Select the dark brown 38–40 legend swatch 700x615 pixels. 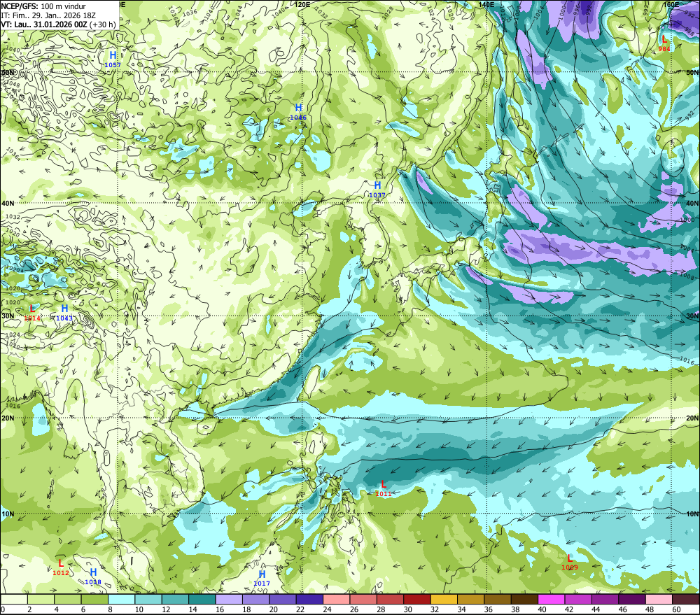coord(524,599)
